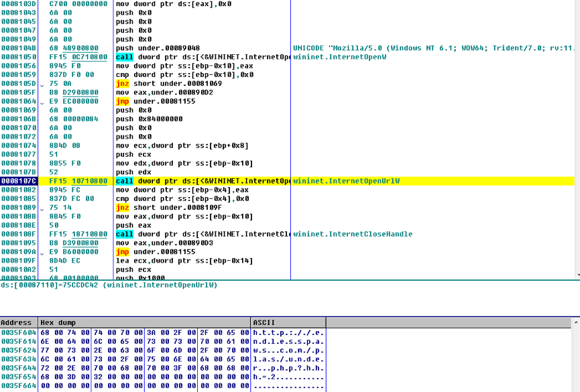Click hex bytes "68 48900800"
This screenshot has height=392, width=580.
pos(74,48)
